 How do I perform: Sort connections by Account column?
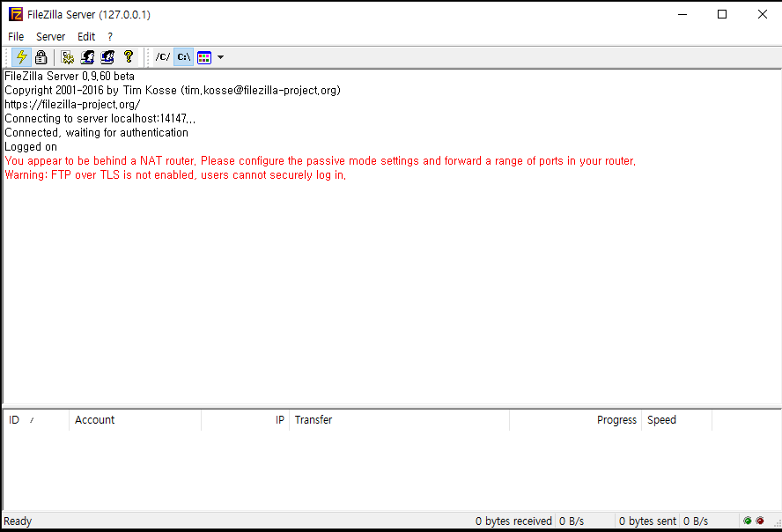[135, 420]
